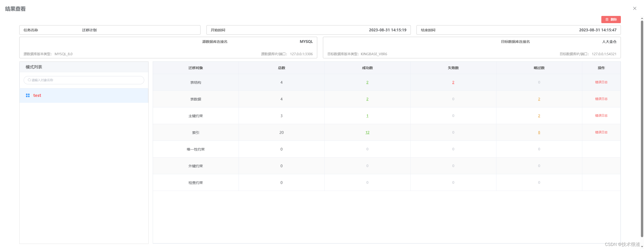Click the target address 127.0.0.1:54321
The height and width of the screenshot is (249, 644).
click(604, 54)
